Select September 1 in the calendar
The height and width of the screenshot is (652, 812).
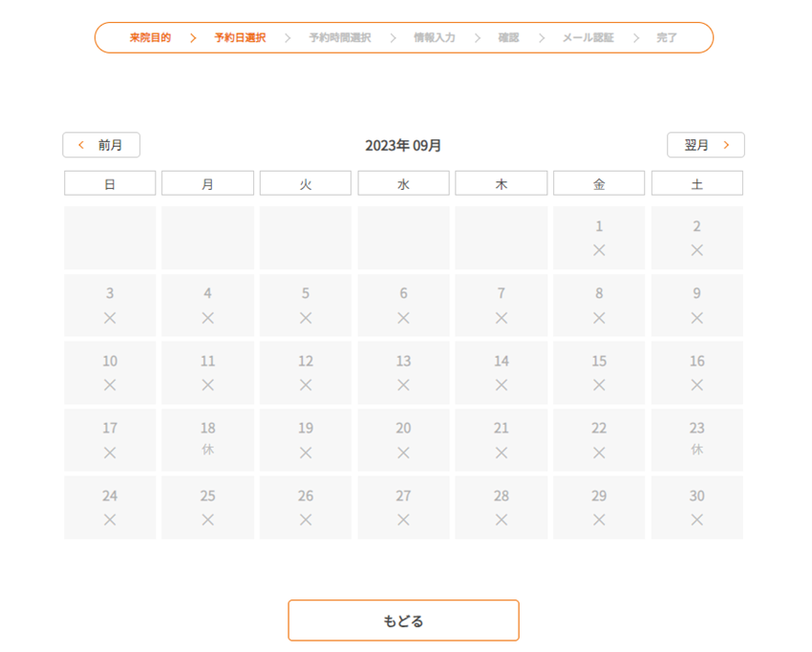[599, 238]
